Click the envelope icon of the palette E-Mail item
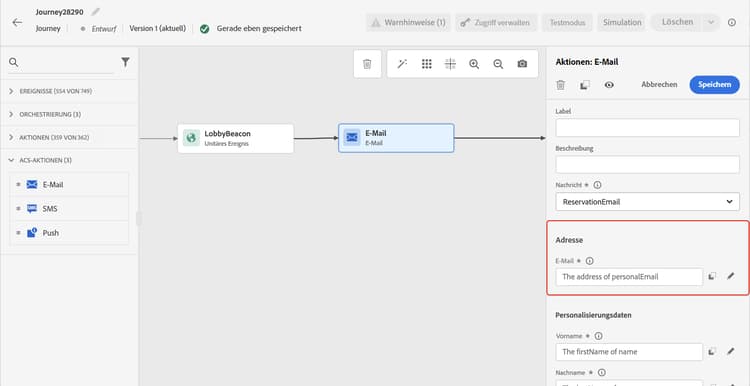The width and height of the screenshot is (750, 386). [32, 185]
